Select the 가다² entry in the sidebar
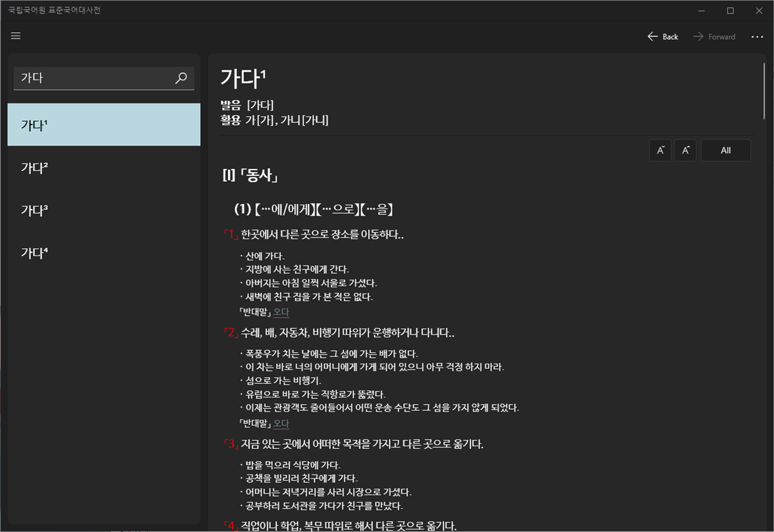The height and width of the screenshot is (532, 774). (x=104, y=167)
